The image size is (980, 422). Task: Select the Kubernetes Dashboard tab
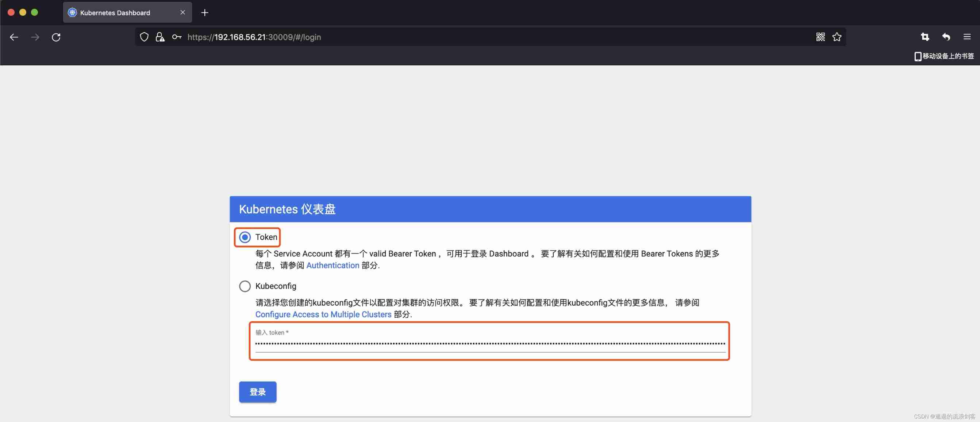(127, 12)
